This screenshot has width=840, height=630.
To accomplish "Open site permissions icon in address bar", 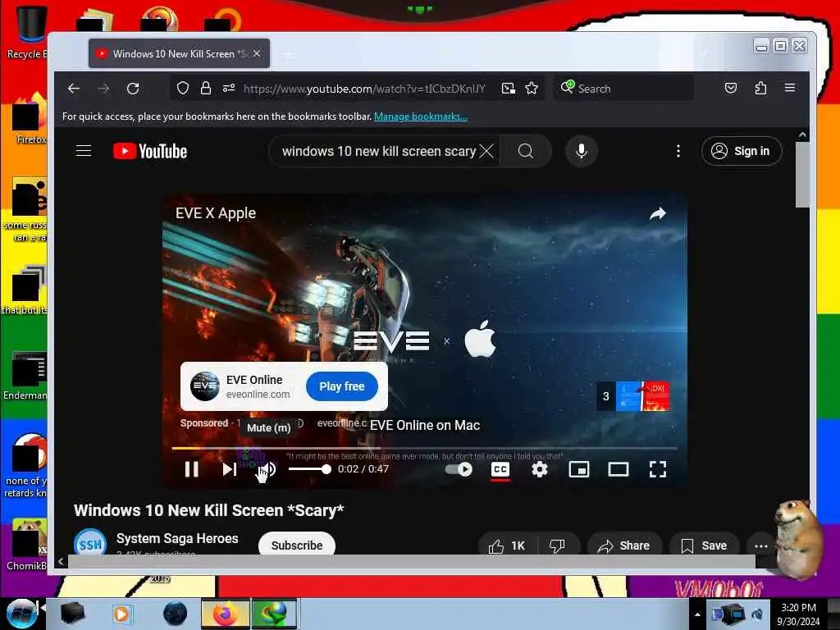I will [229, 88].
